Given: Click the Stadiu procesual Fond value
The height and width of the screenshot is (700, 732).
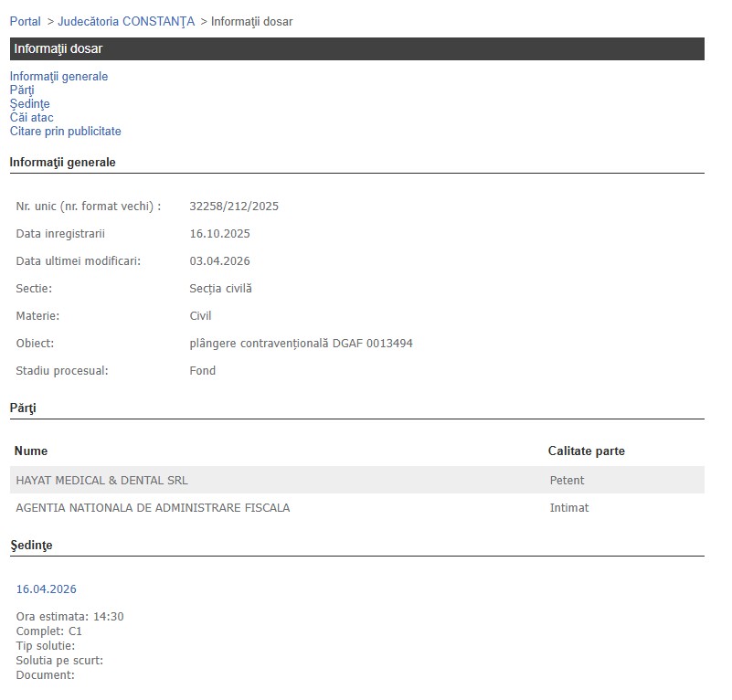Looking at the screenshot, I should pos(202,371).
